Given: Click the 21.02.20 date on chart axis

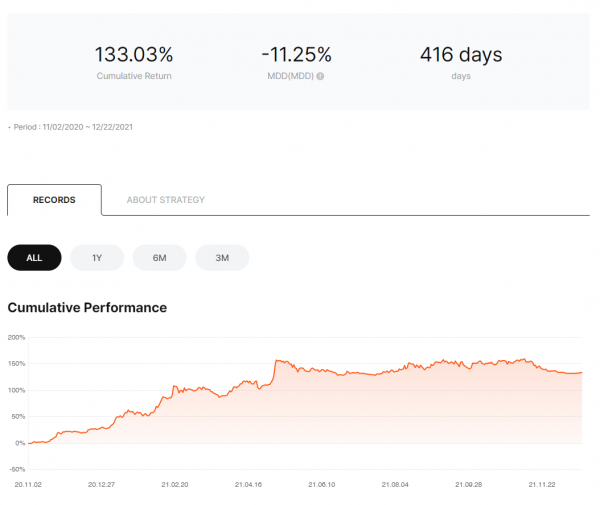Looking at the screenshot, I should click(x=176, y=483).
